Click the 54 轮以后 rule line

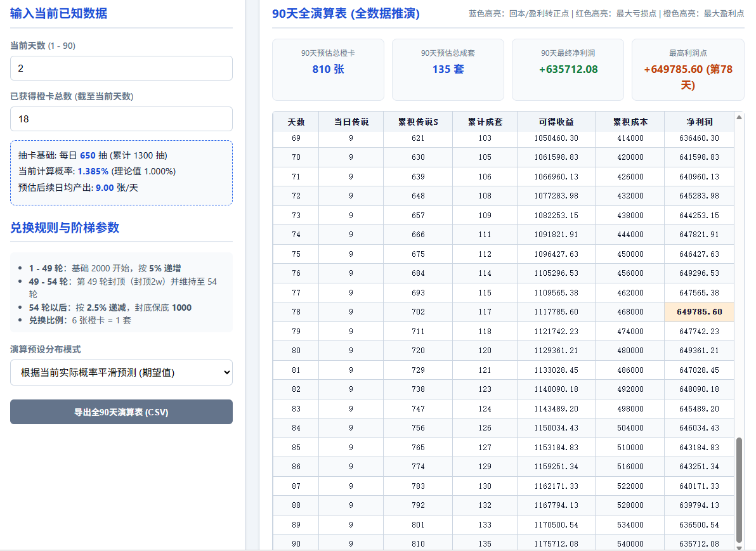110,308
